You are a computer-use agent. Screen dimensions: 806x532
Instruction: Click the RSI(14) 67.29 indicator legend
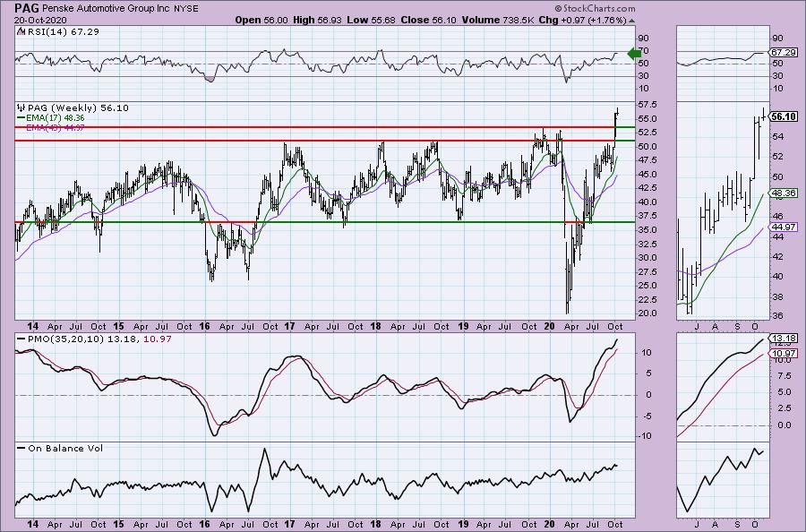tap(62, 32)
